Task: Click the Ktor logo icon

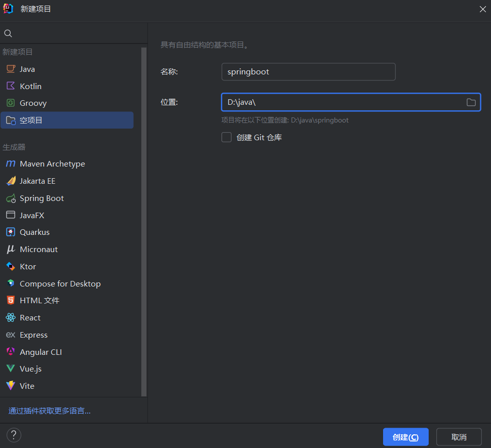Action: point(11,266)
